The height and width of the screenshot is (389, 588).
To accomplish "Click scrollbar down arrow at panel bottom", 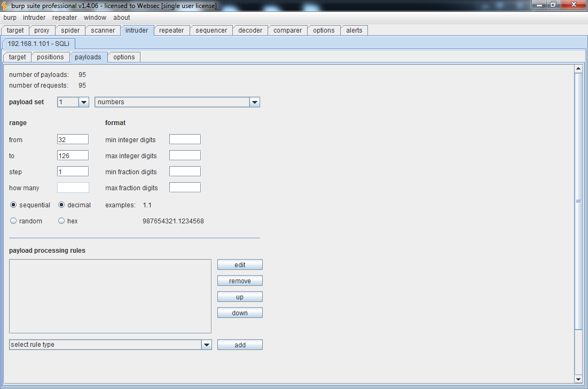I will click(x=578, y=379).
